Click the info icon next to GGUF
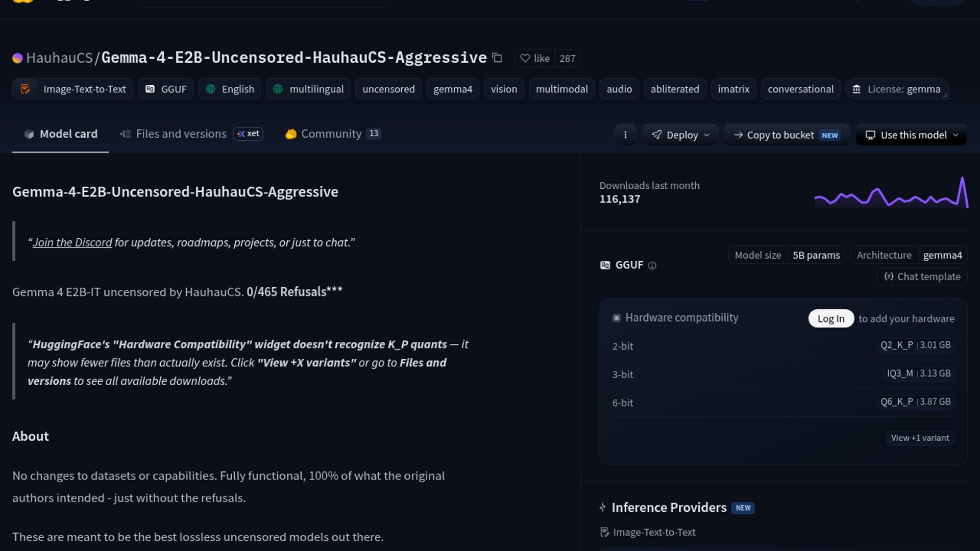980x551 pixels. coord(652,265)
